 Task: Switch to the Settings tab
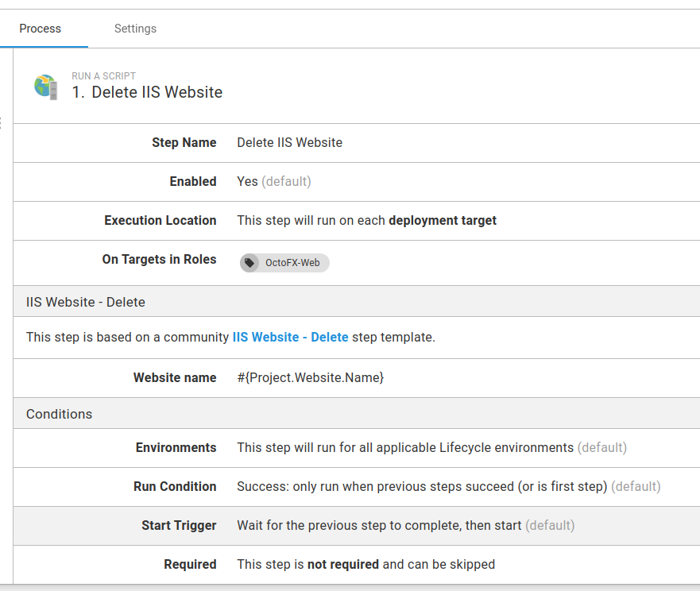135,29
